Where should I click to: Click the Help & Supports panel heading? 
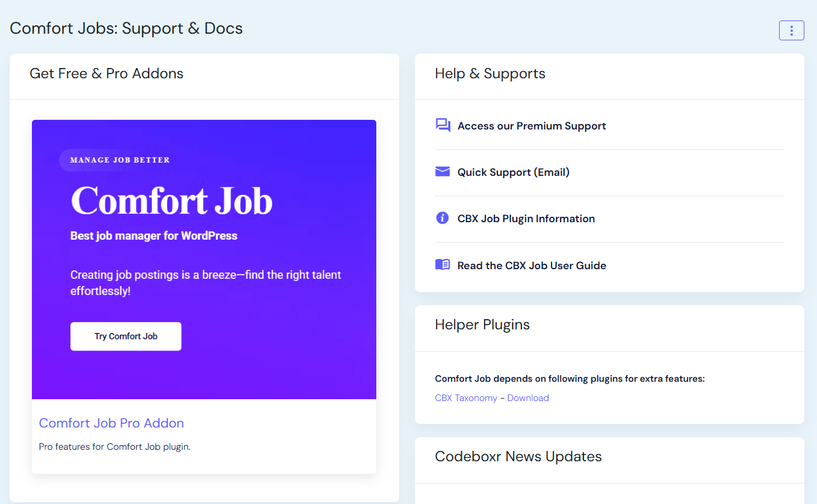(490, 73)
